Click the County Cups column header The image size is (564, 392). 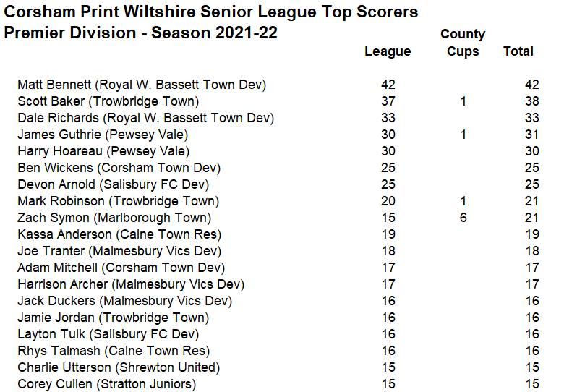click(x=463, y=43)
